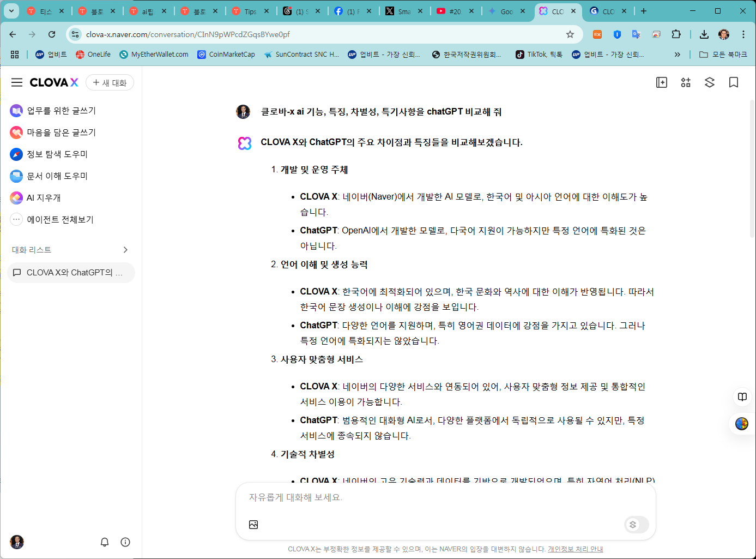Click the profile avatar at sidebar bottom
The height and width of the screenshot is (559, 756).
coord(17,542)
